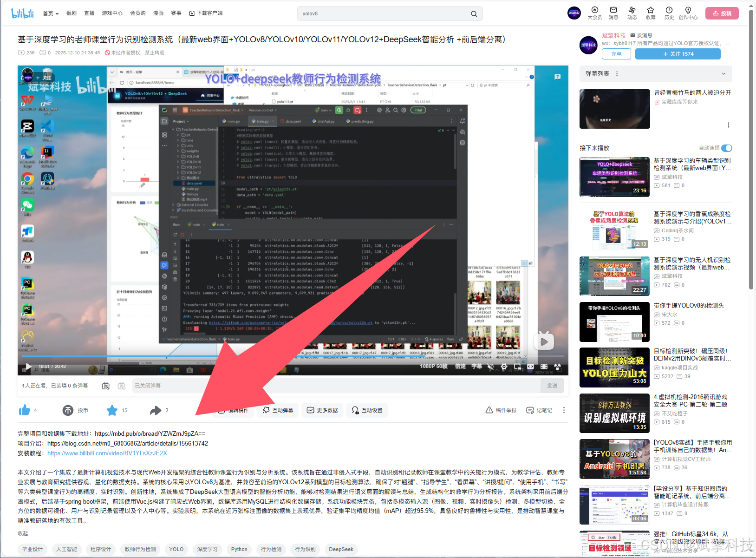This screenshot has width=756, height=558.
Task: Toggle 字幕 subtitles in player
Action: 477,367
